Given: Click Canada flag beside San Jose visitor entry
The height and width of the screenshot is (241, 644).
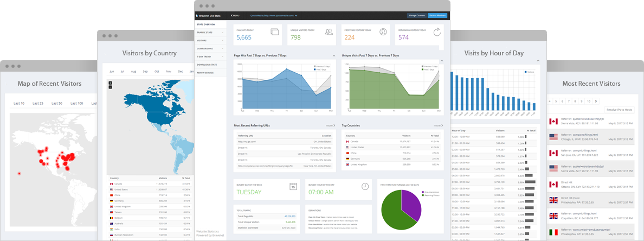Looking at the screenshot, I should click(553, 153).
